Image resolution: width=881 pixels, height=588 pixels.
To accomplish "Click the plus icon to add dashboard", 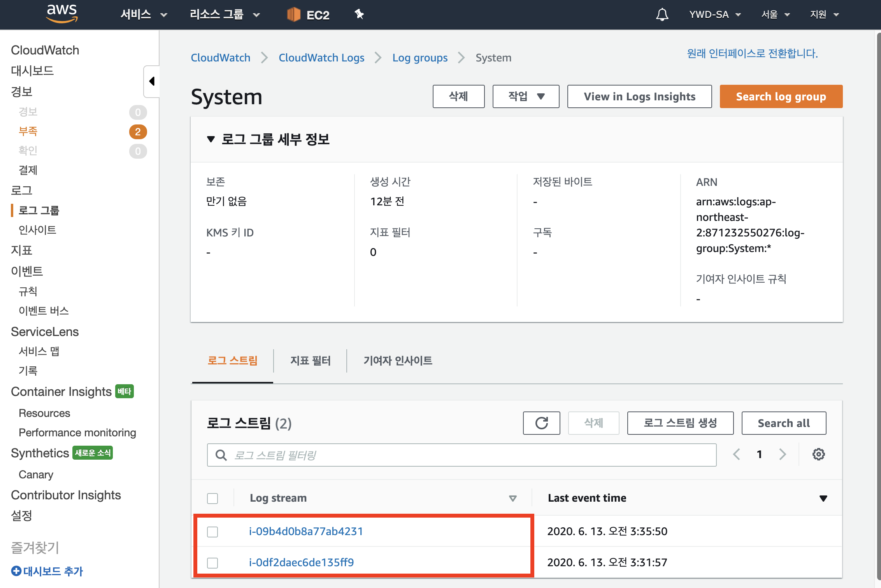I will click(x=16, y=571).
